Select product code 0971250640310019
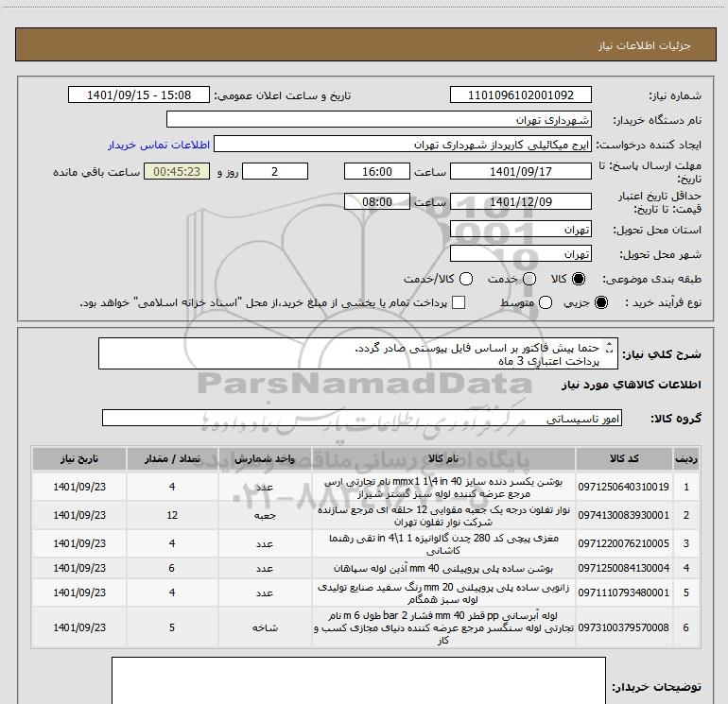 point(624,487)
